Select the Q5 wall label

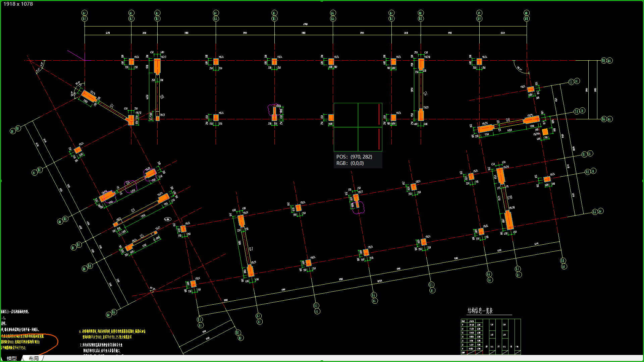point(142,236)
